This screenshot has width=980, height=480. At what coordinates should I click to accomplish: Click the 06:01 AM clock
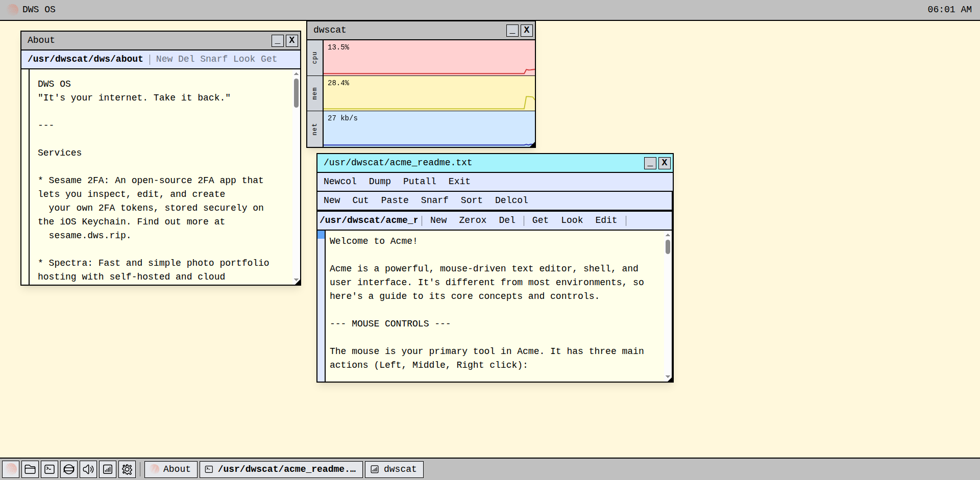pos(949,10)
